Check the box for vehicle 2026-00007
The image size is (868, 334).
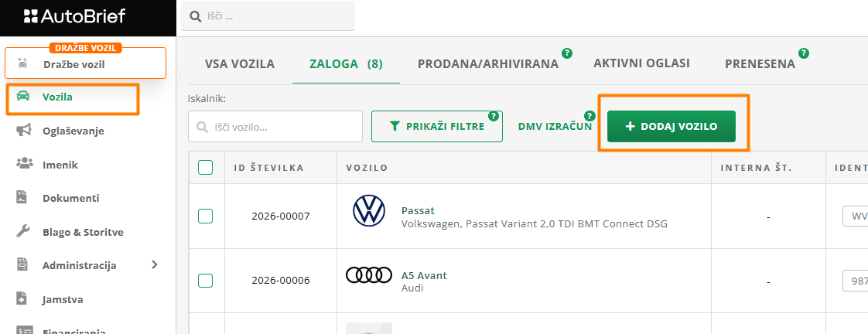(x=206, y=216)
